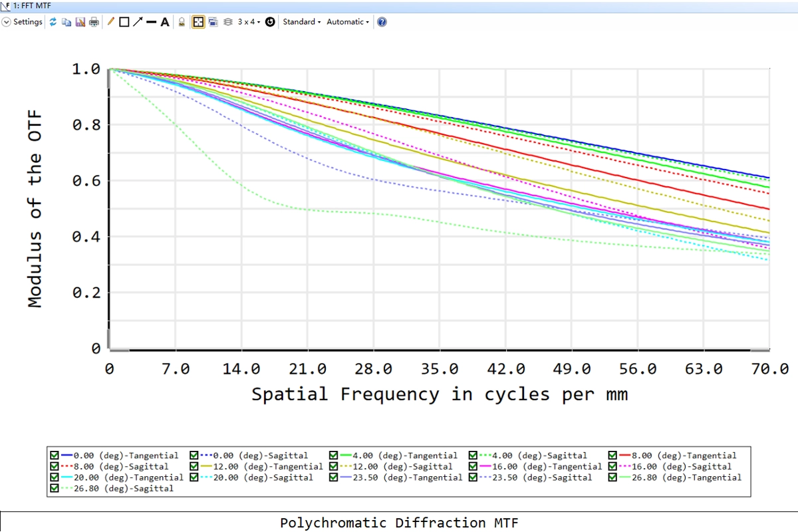Select the rectangle drawing tool
This screenshot has width=798, height=532.
124,22
